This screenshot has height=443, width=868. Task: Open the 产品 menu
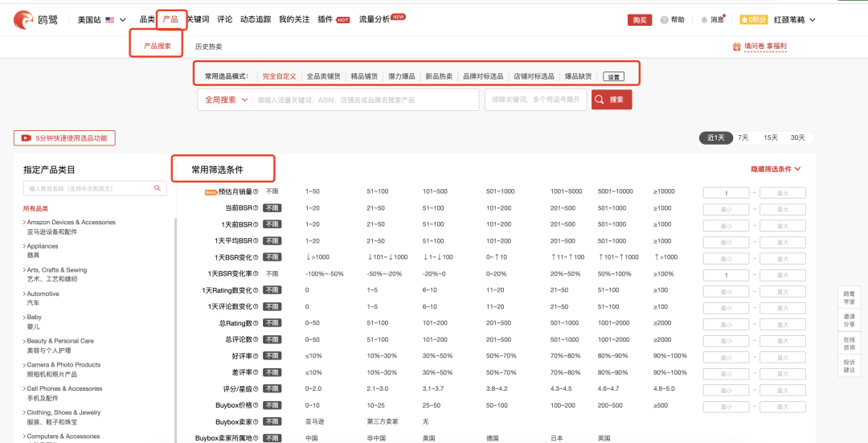[x=170, y=19]
